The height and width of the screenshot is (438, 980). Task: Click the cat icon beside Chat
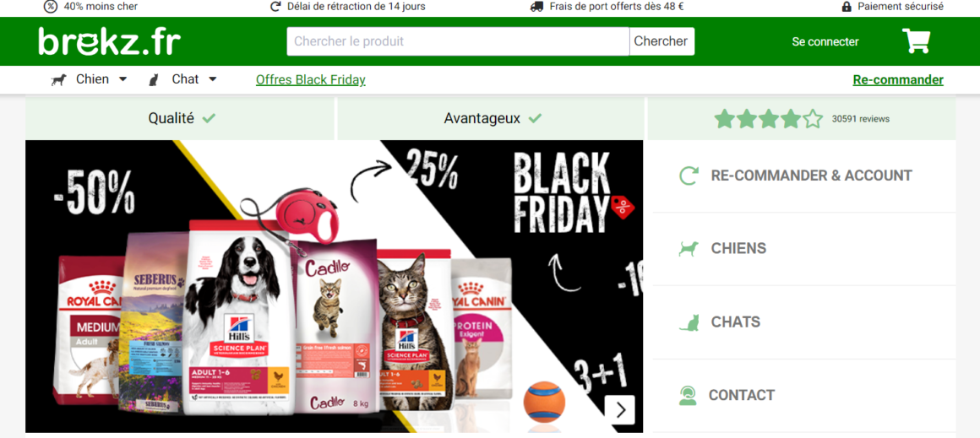pos(154,80)
